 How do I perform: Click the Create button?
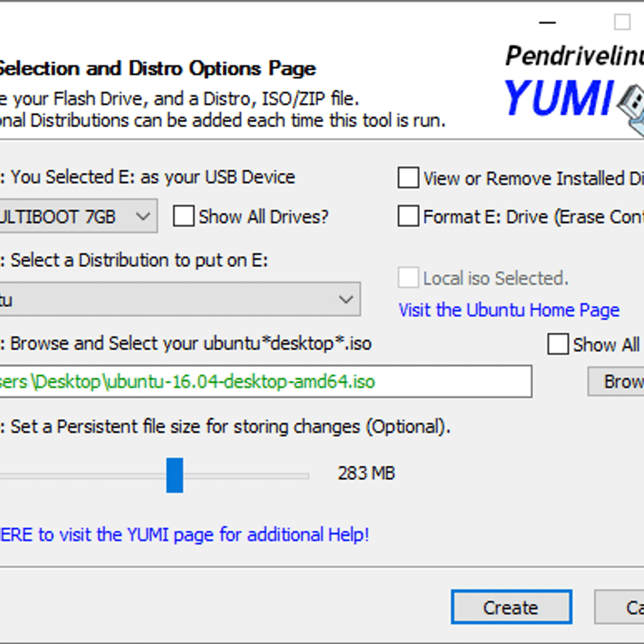click(x=511, y=608)
